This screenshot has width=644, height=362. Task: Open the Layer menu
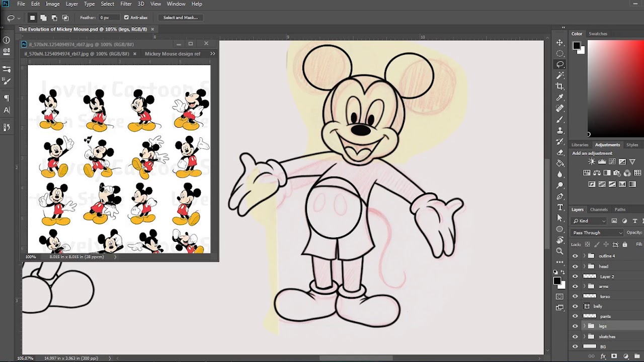tap(71, 4)
